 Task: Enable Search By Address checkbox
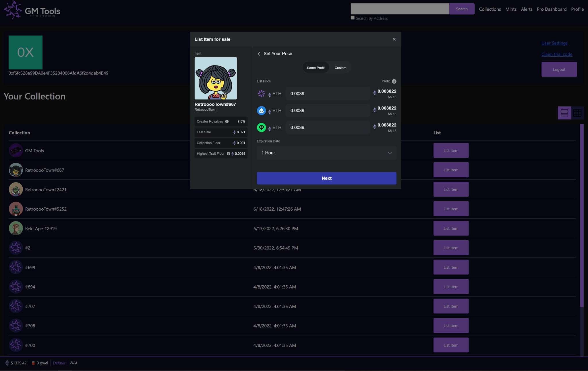(x=353, y=18)
